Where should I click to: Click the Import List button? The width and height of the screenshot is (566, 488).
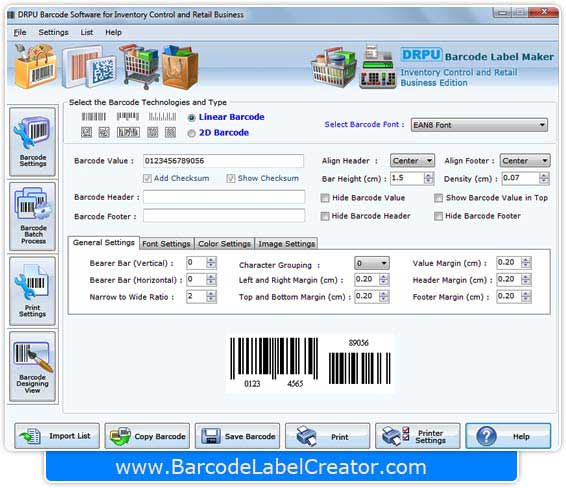pos(57,436)
